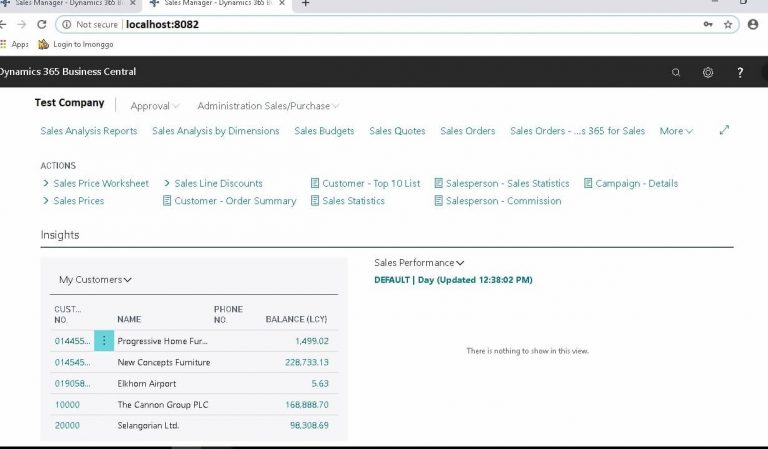This screenshot has height=449, width=768.
Task: Open Sales Line Discounts action
Action: click(x=214, y=184)
